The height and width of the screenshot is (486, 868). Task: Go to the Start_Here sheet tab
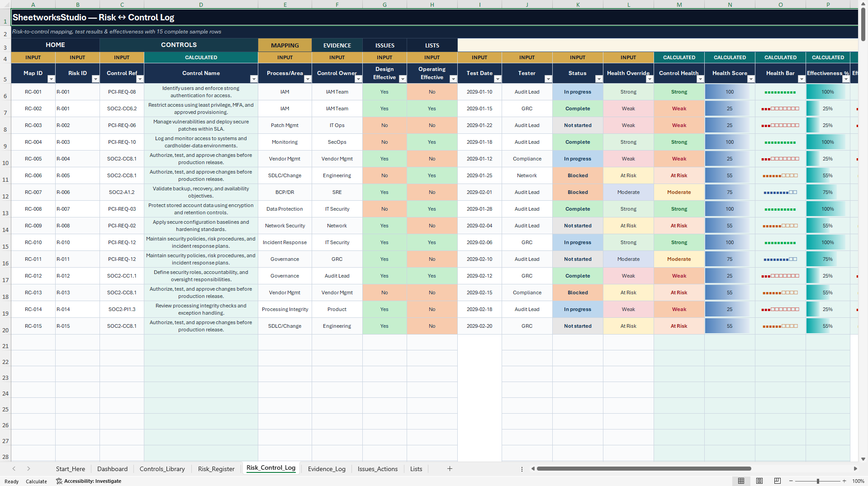tap(71, 469)
